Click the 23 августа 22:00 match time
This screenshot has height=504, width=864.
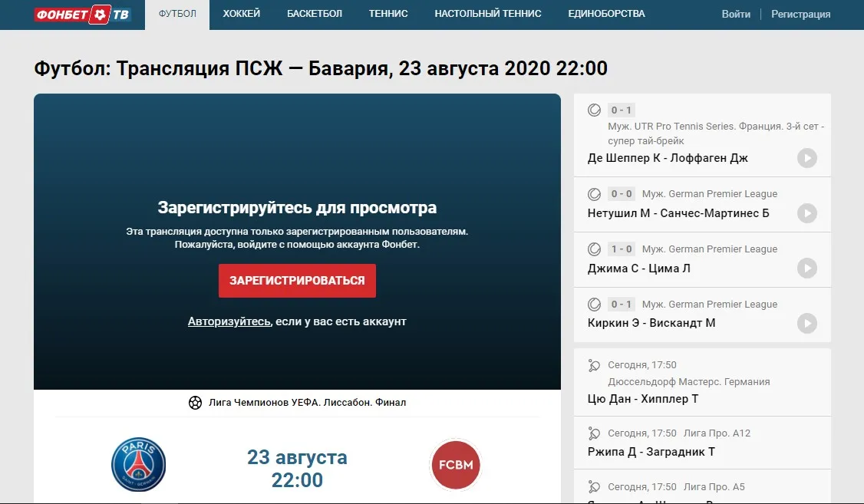pyautogui.click(x=297, y=469)
